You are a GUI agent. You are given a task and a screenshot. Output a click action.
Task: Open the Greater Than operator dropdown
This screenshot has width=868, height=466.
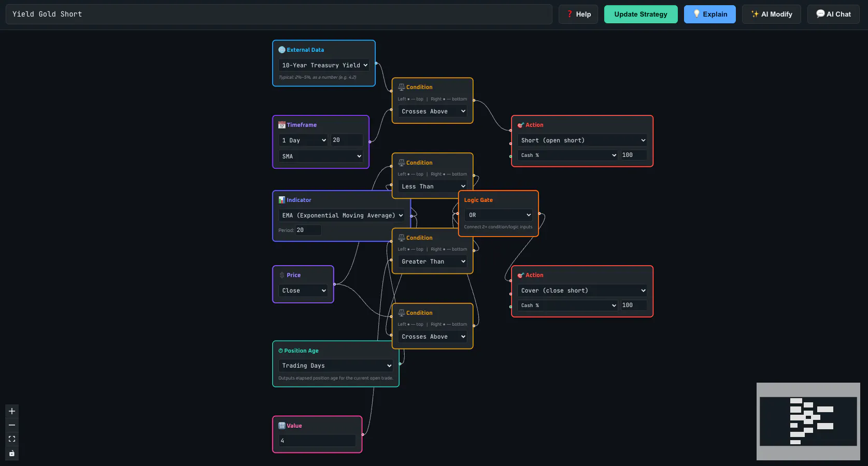click(433, 261)
